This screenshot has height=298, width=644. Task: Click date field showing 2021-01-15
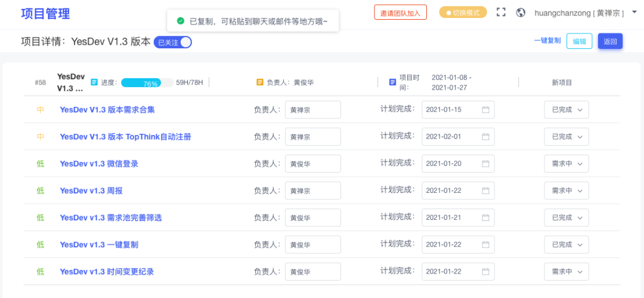pos(458,109)
